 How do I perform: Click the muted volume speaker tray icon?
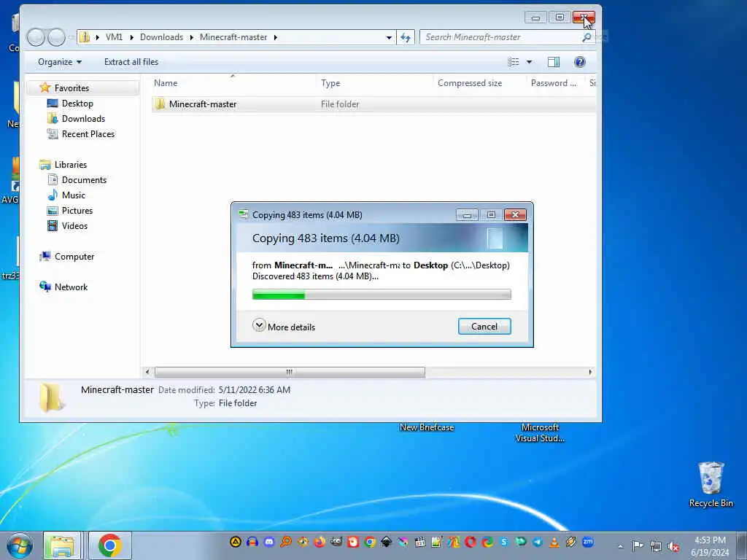click(x=673, y=546)
